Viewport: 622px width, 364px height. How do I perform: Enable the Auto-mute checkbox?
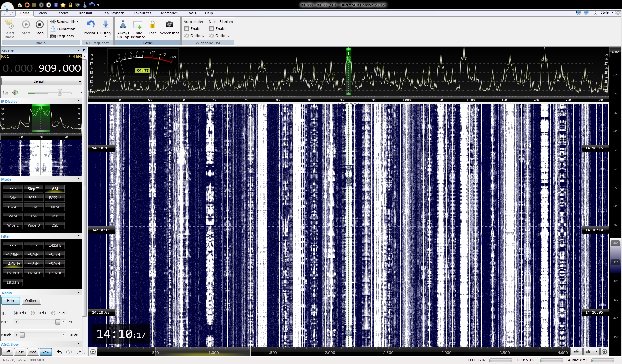[187, 29]
